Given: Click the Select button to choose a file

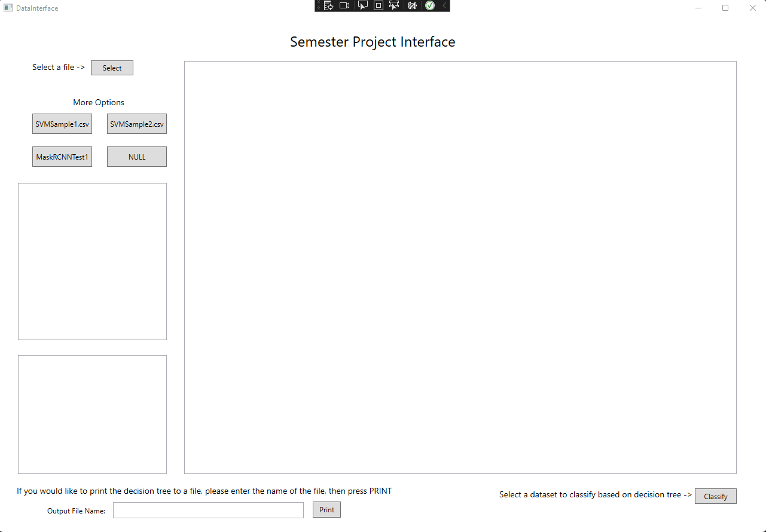Looking at the screenshot, I should pos(112,68).
